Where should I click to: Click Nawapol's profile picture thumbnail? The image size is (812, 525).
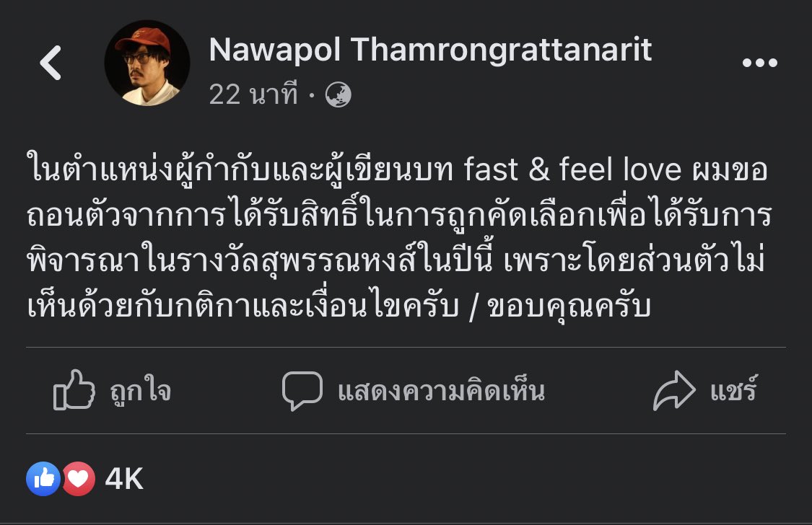pos(147,65)
